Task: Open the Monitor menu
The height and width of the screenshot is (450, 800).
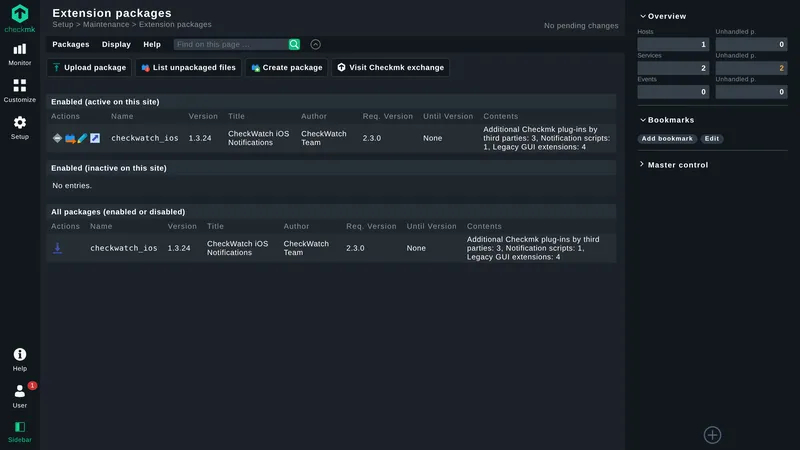Action: pos(19,55)
